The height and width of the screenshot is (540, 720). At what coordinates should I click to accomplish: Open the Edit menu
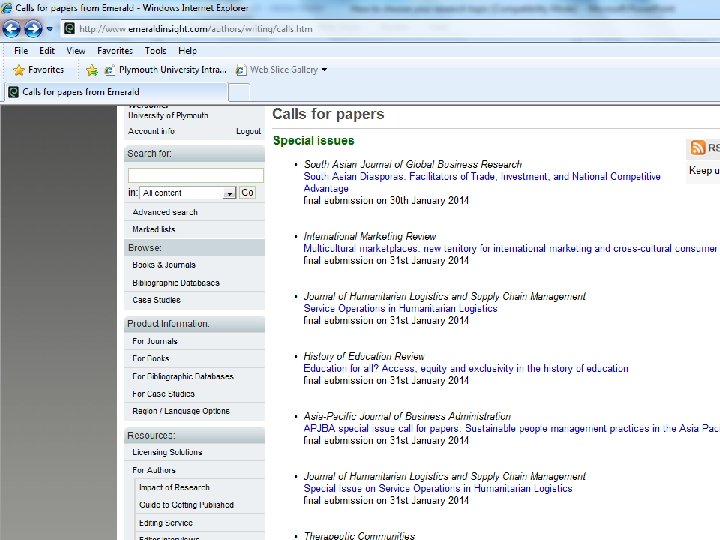point(47,51)
